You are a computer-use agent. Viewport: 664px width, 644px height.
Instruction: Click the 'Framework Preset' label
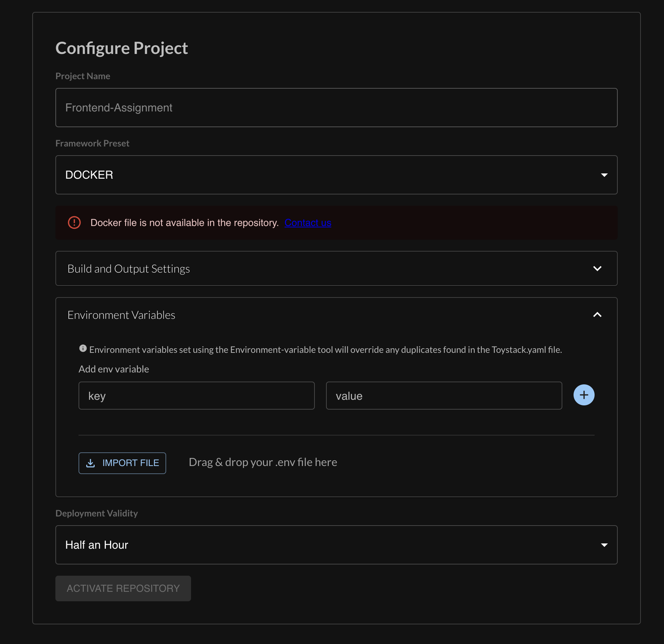92,143
